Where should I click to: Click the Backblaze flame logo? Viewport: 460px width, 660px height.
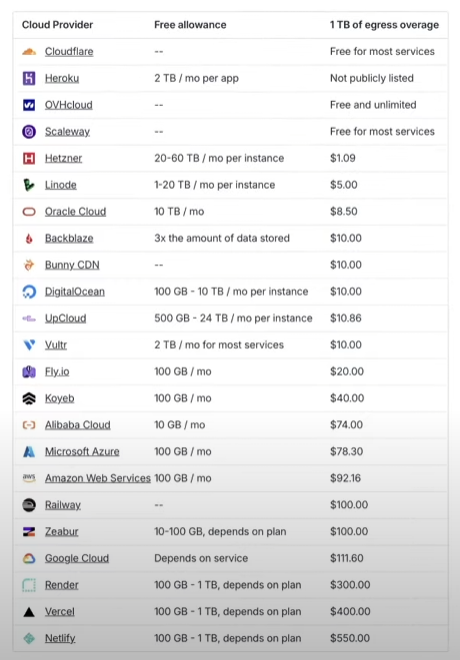pyautogui.click(x=29, y=239)
